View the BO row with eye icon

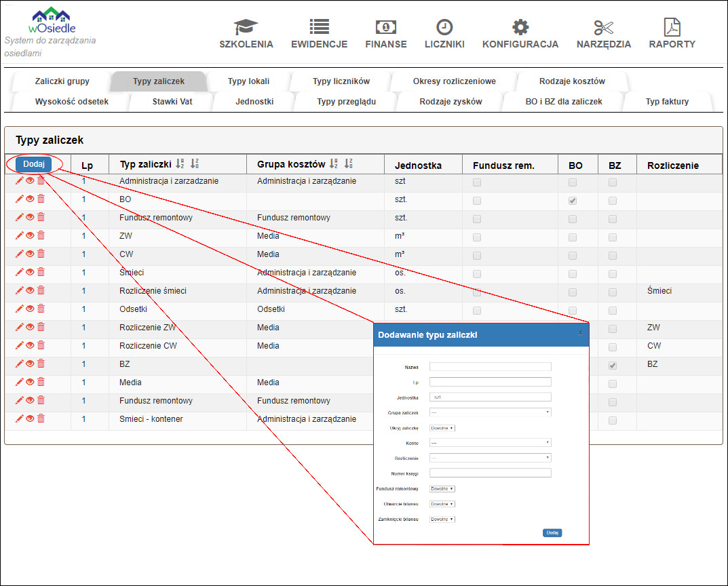click(30, 199)
